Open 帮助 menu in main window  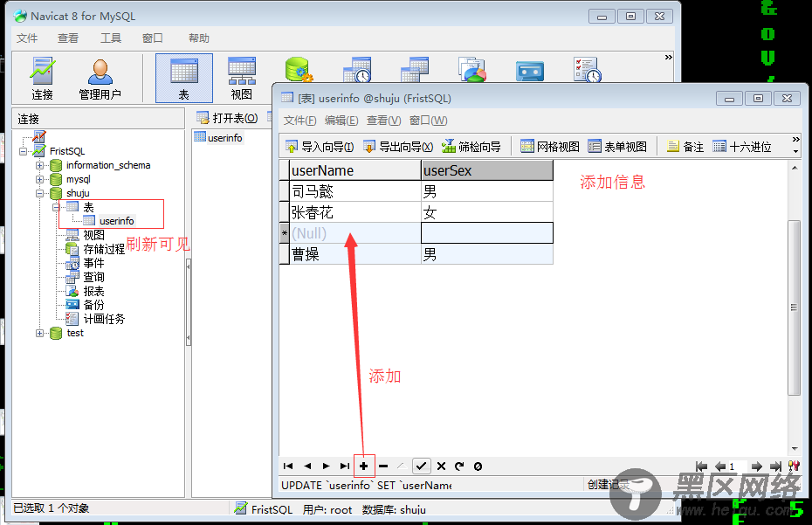(x=199, y=38)
